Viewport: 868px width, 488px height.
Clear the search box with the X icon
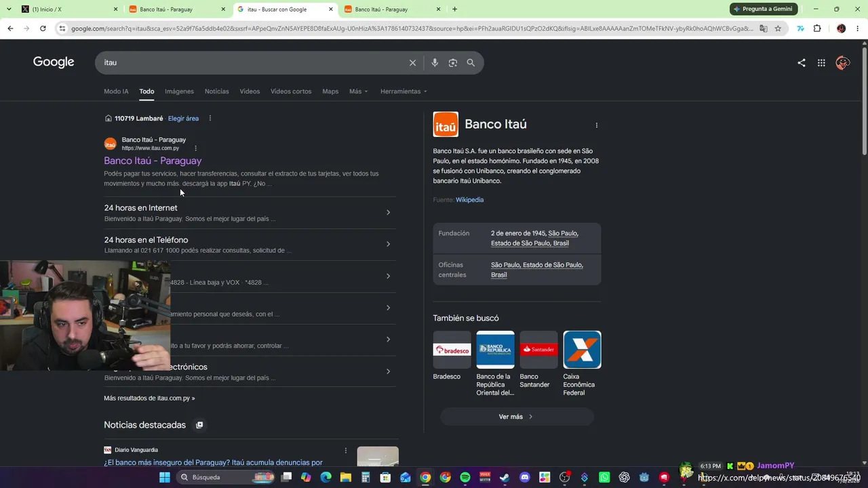point(412,62)
